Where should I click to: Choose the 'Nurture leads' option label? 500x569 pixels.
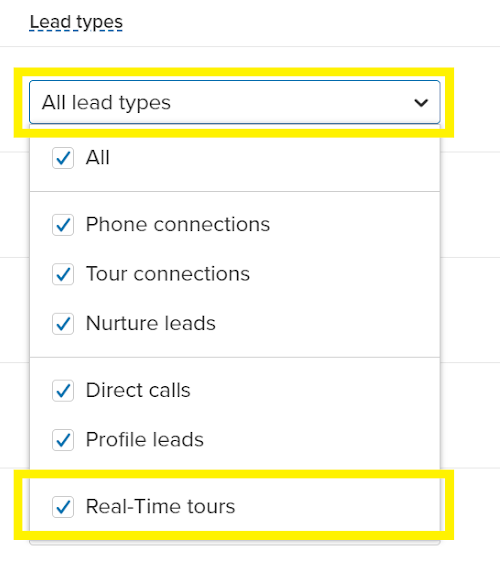pyautogui.click(x=151, y=323)
